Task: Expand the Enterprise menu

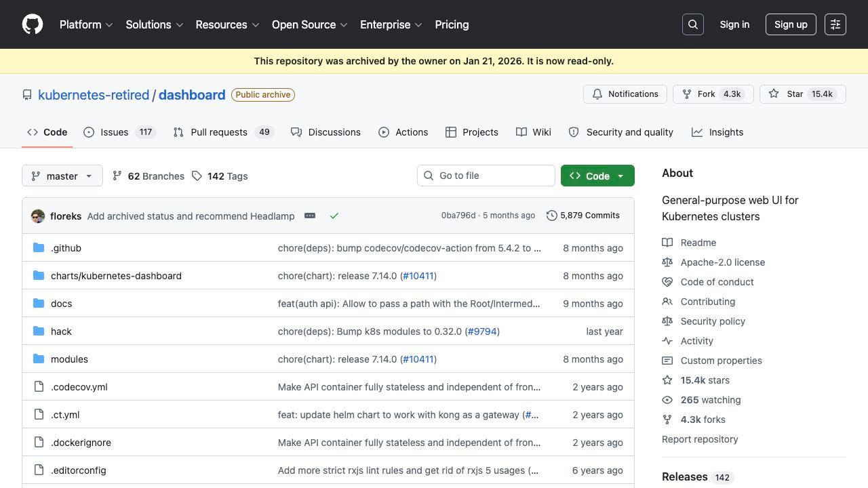Action: pos(391,24)
